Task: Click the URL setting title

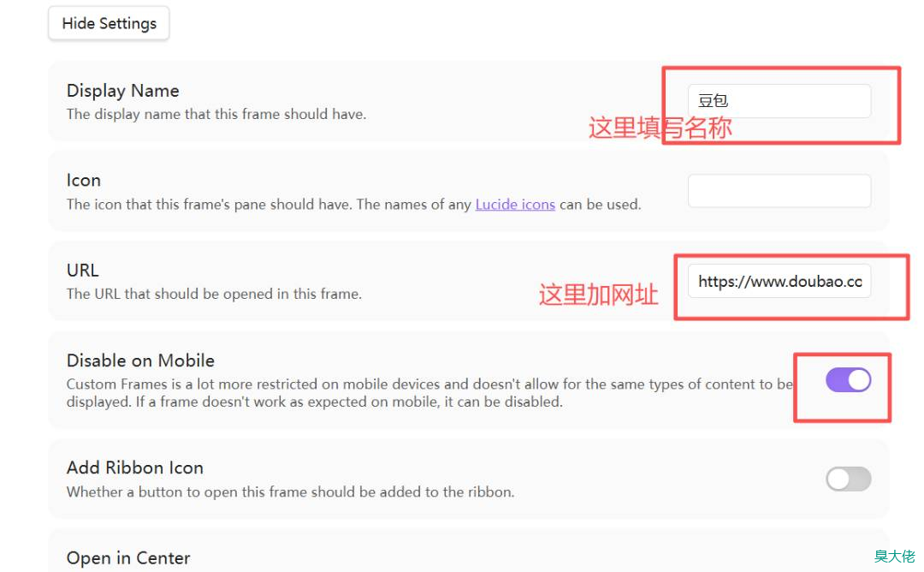Action: [x=83, y=271]
